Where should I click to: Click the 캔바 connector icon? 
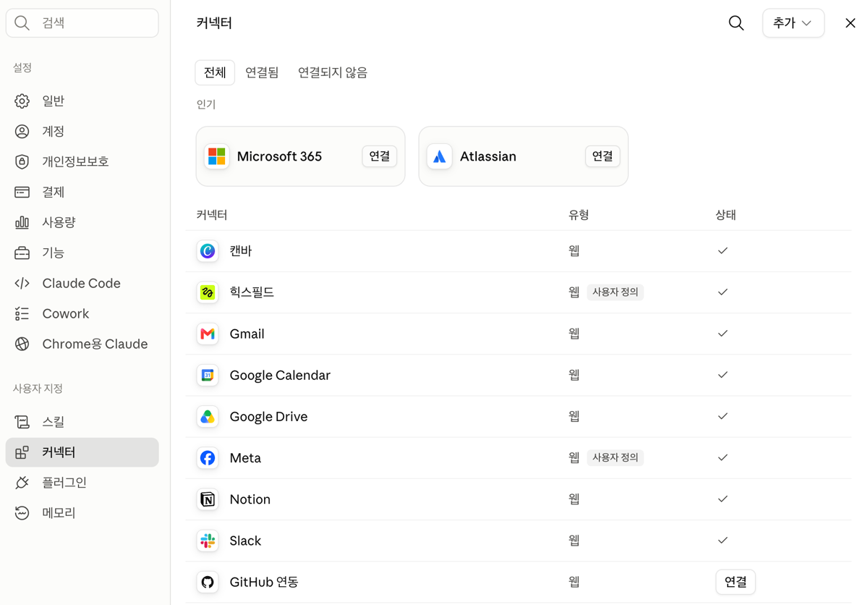coord(208,251)
